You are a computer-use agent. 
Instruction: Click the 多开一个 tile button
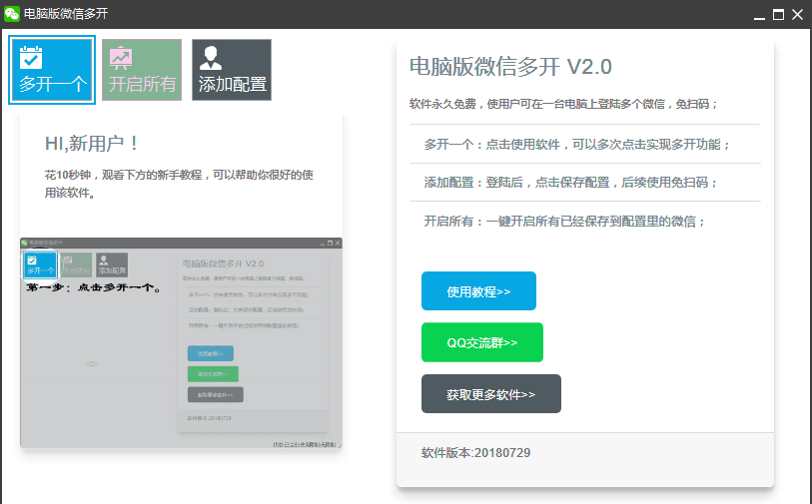click(x=52, y=70)
